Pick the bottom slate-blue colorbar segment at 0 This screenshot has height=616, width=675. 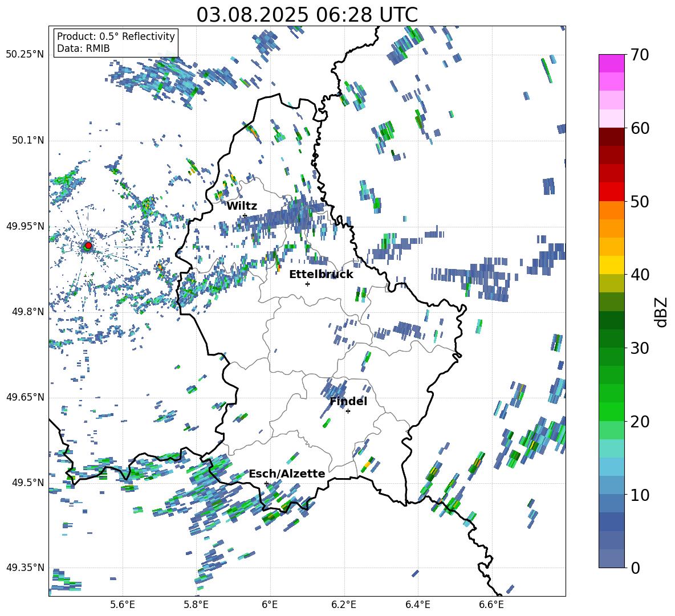(x=611, y=558)
